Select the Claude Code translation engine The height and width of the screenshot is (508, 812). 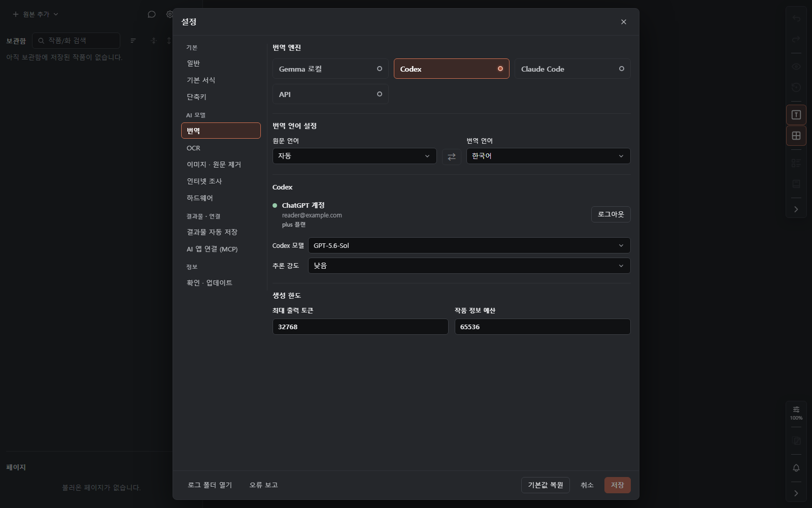point(572,69)
